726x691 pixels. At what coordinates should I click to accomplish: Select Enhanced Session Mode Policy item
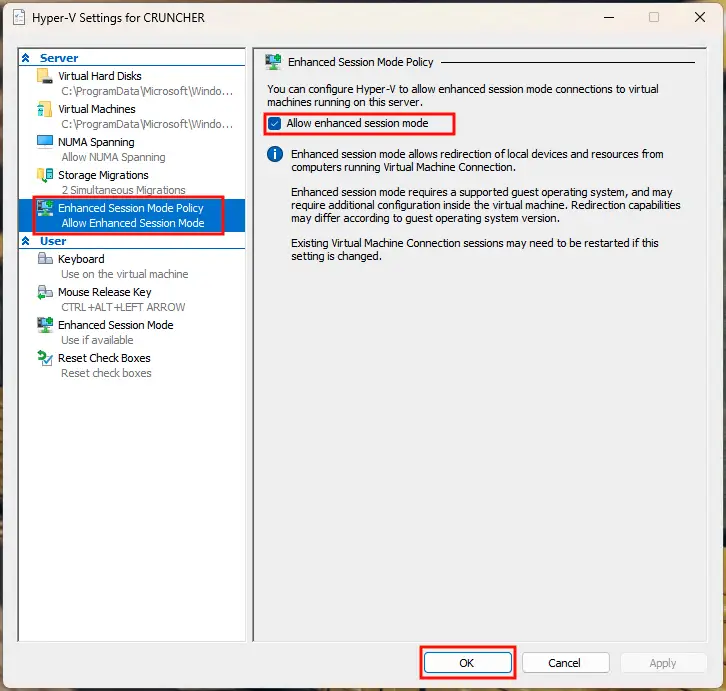click(131, 208)
